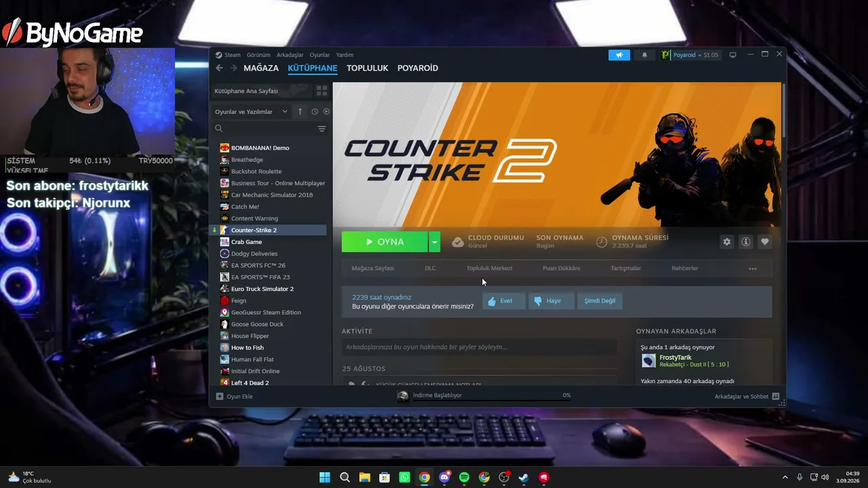This screenshot has height=488, width=868.
Task: Open the POYAROİD profile tab
Action: coord(418,68)
